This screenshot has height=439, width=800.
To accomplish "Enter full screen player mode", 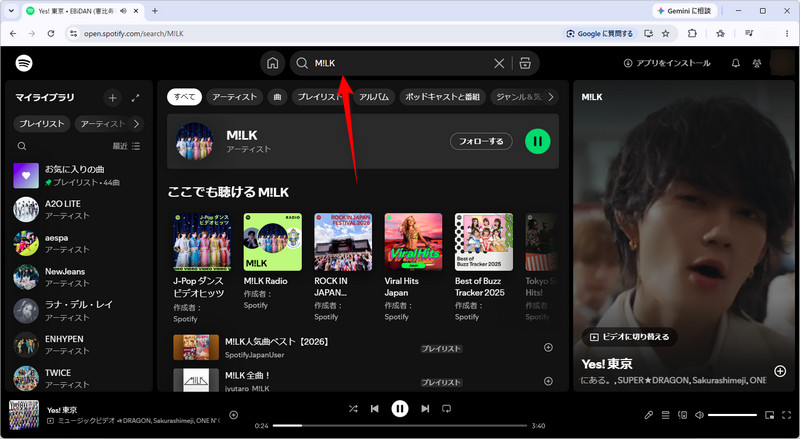I will (x=786, y=415).
